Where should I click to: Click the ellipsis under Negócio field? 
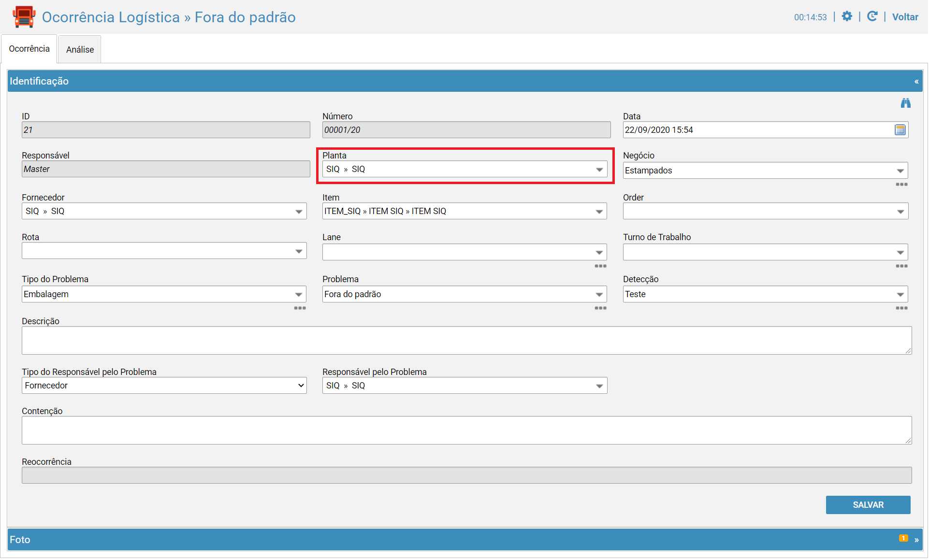point(901,185)
